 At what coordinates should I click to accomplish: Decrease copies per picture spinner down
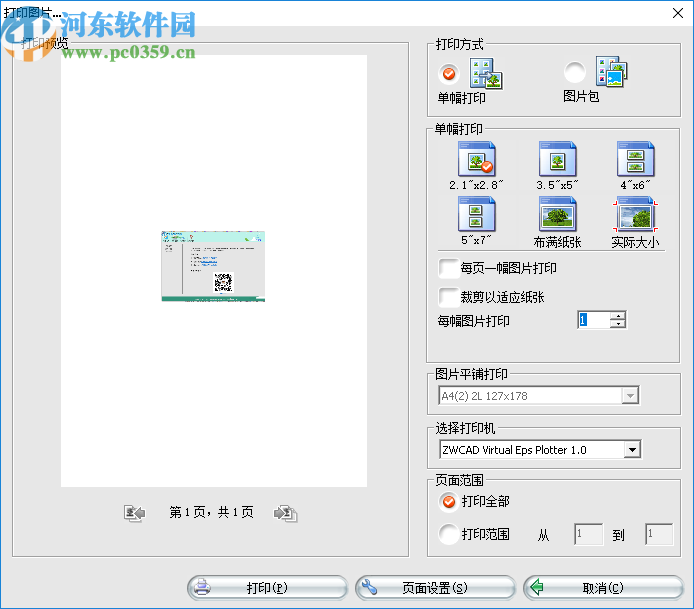(618, 324)
